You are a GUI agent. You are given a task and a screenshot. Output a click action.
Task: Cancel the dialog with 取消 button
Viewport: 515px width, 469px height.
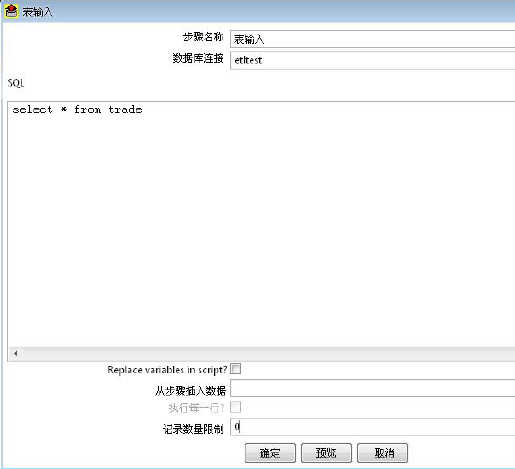[x=382, y=453]
